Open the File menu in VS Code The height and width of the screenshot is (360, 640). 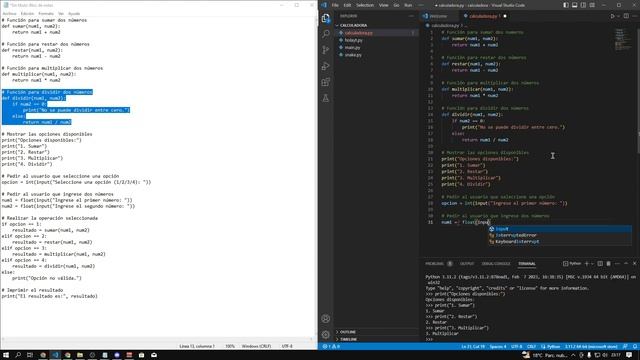coord(335,5)
